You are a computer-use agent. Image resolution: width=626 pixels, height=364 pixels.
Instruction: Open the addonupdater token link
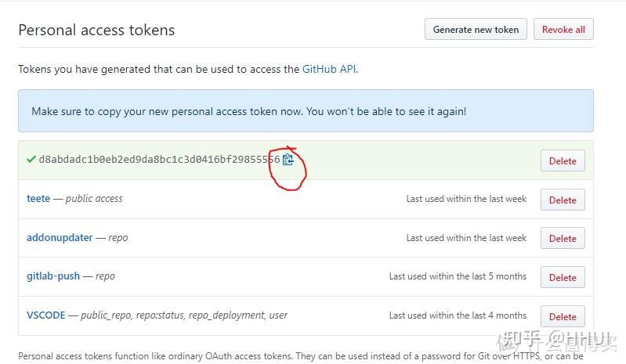pyautogui.click(x=60, y=237)
